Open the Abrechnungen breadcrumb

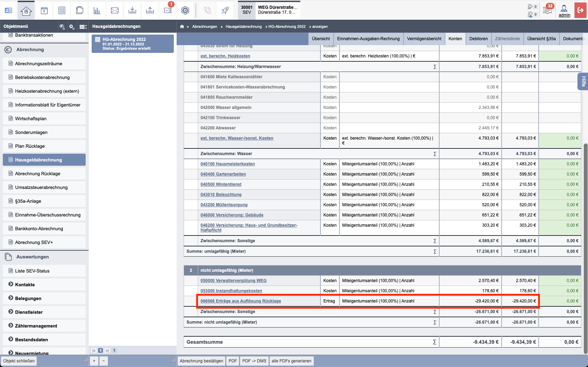pyautogui.click(x=204, y=26)
